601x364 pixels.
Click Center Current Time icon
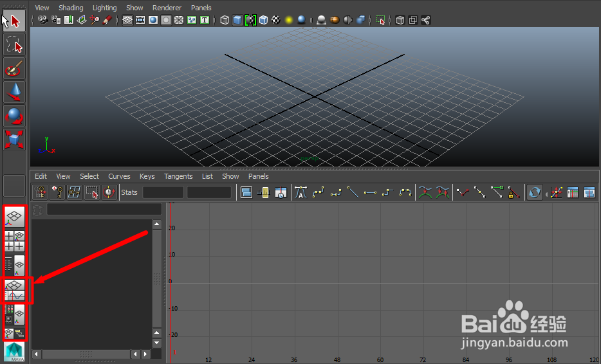281,192
